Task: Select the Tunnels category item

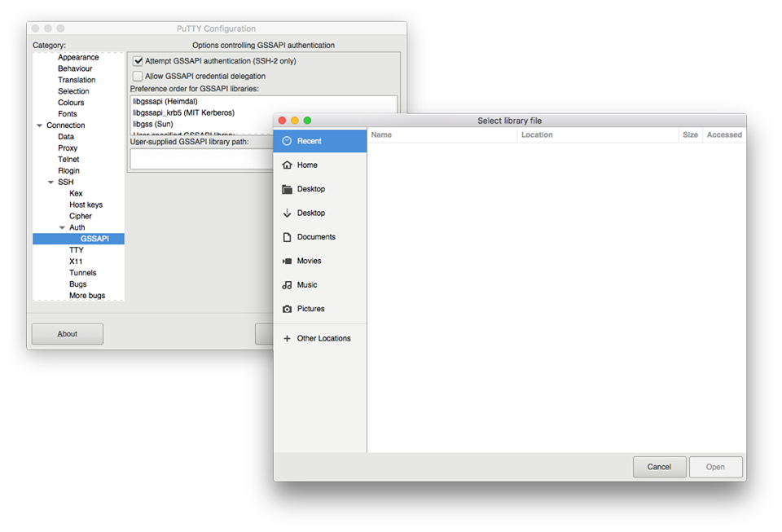Action: [x=82, y=273]
